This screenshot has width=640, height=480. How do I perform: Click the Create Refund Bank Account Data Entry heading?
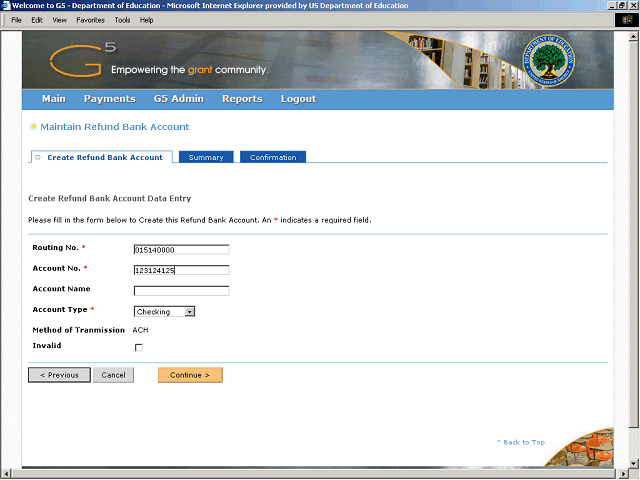click(109, 198)
